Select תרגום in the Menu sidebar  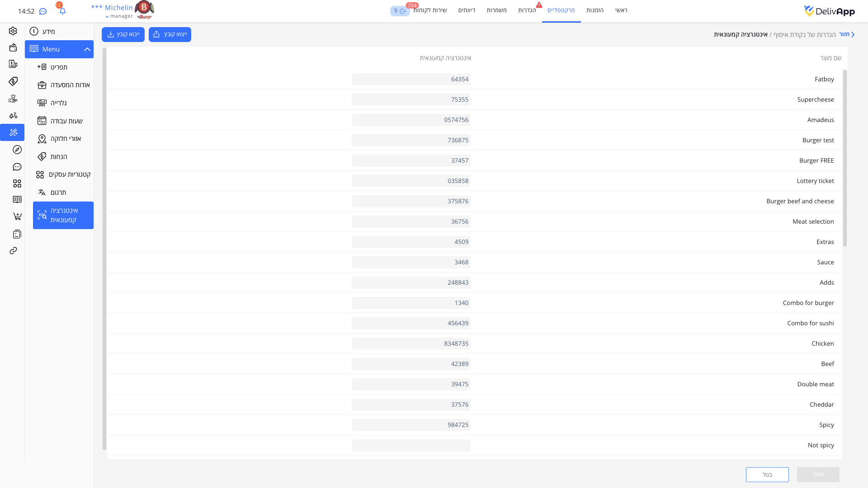click(x=58, y=192)
